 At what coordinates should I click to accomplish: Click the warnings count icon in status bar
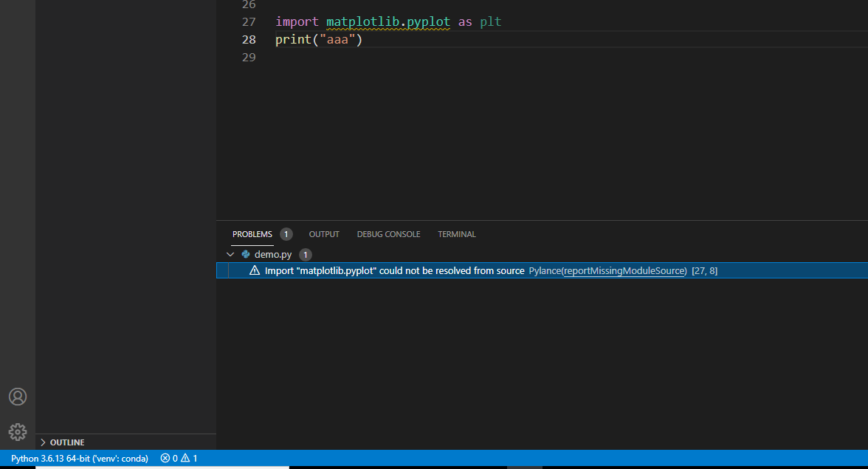click(185, 459)
